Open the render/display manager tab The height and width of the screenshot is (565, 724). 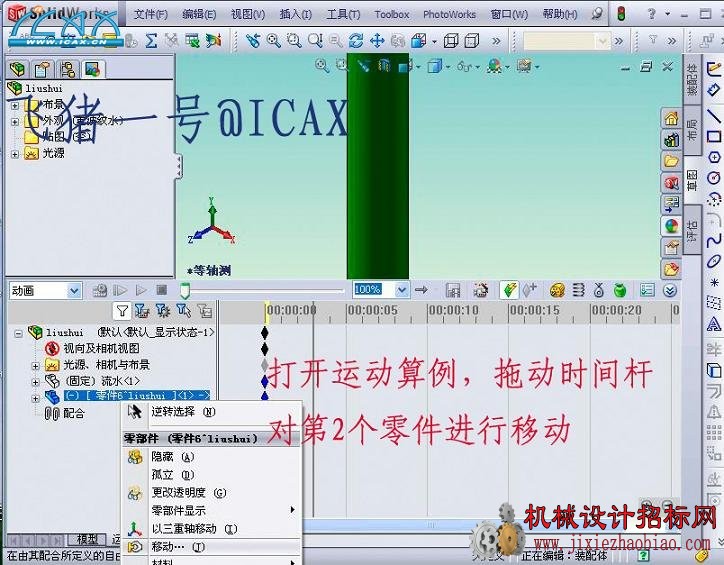(x=92, y=69)
